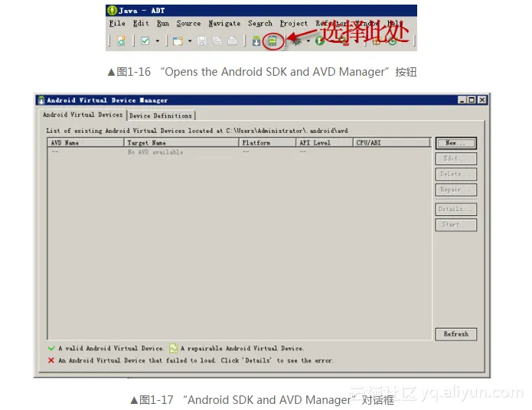Click the Print icon in toolbar
Viewport: 532px width, 410px height.
(232, 41)
